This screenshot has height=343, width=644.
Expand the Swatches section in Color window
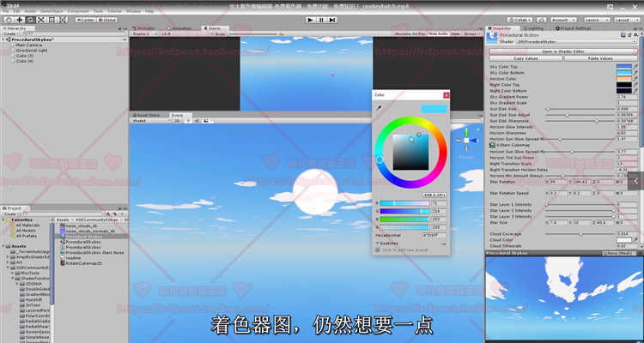[x=378, y=244]
